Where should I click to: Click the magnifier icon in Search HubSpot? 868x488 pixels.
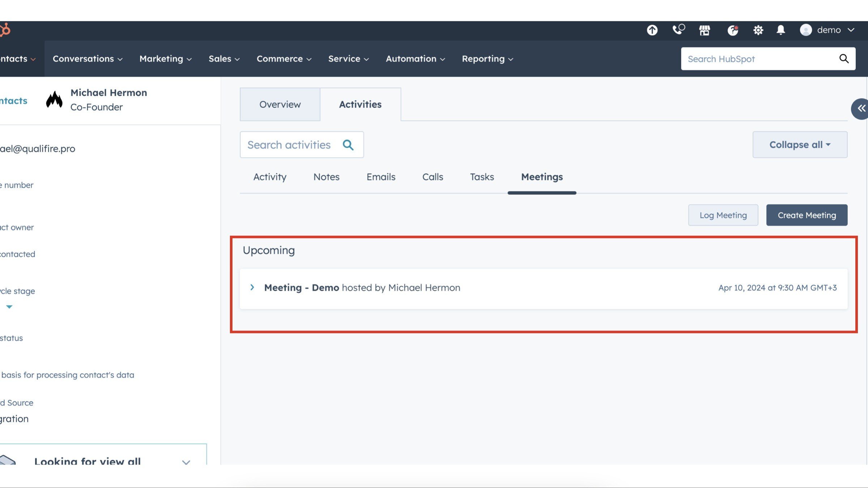click(x=844, y=59)
